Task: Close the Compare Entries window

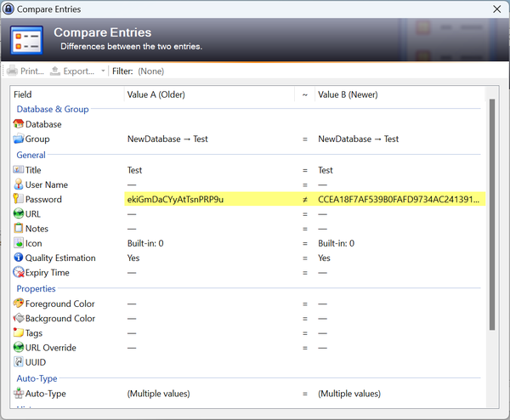Action: (496, 9)
